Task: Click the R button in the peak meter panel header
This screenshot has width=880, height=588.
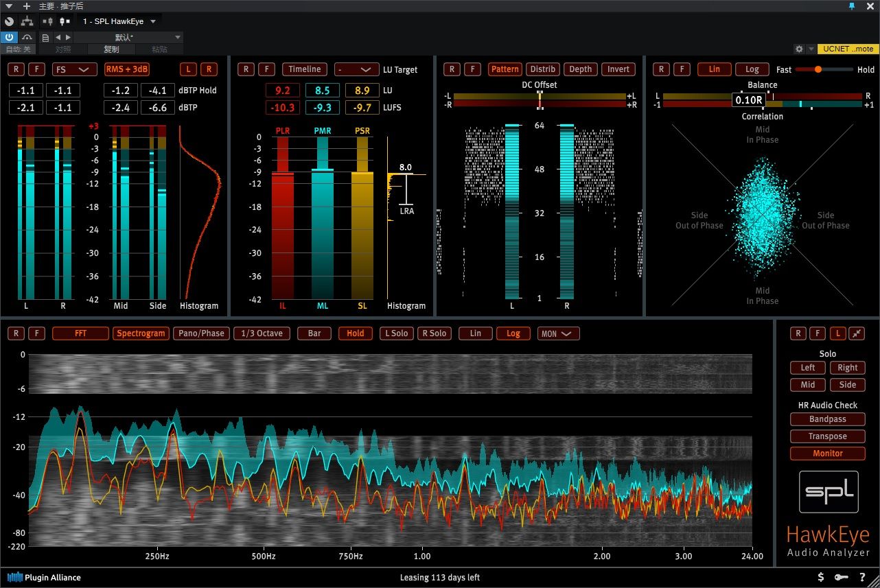Action: click(x=16, y=69)
